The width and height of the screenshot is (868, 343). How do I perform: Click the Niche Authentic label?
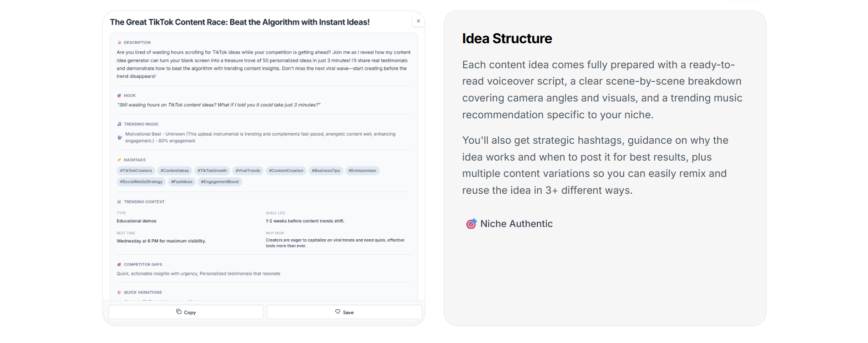(x=516, y=223)
